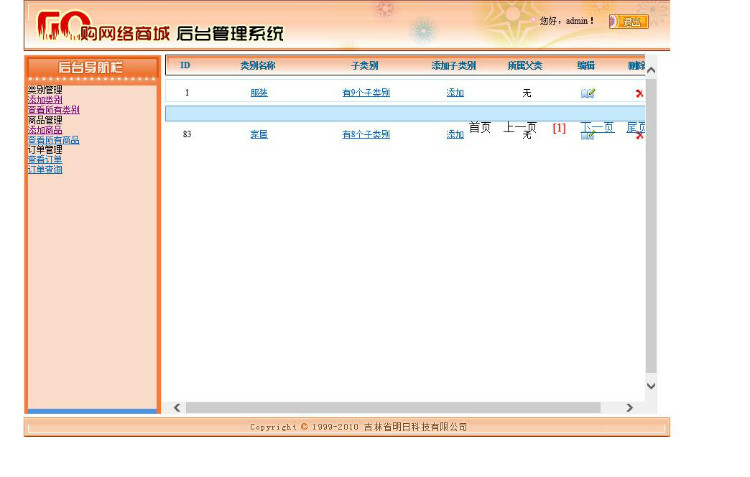Click the GO购网络商城 logo
Image resolution: width=750 pixels, height=477 pixels.
tap(103, 27)
